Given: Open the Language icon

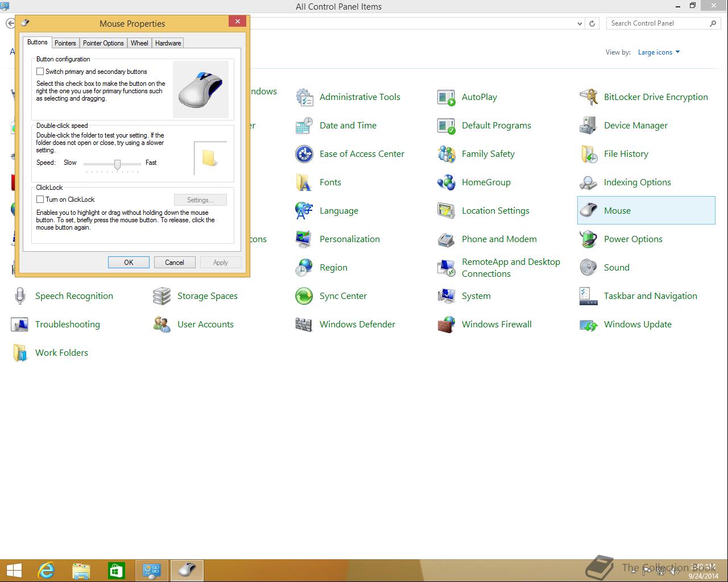Looking at the screenshot, I should 304,211.
